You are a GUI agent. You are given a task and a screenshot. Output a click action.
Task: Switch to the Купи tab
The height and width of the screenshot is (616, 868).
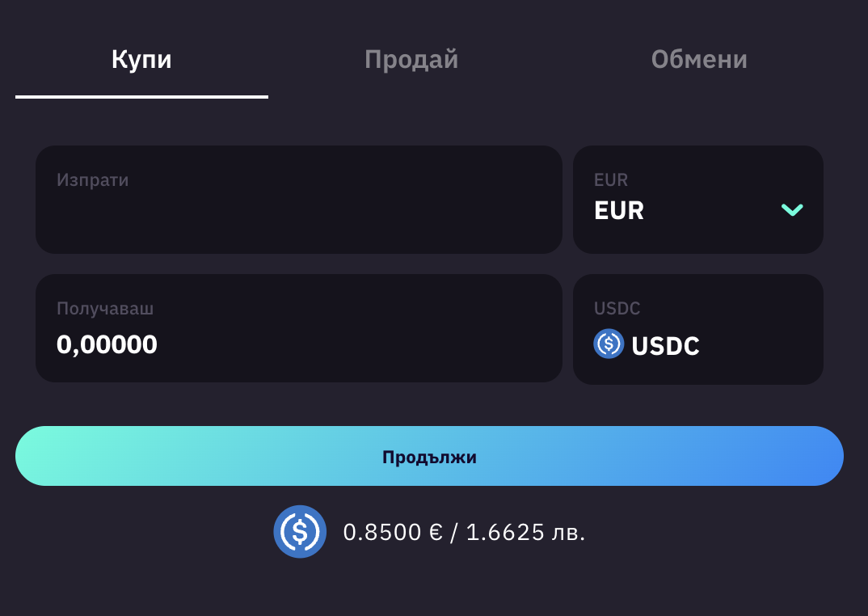pyautogui.click(x=141, y=60)
